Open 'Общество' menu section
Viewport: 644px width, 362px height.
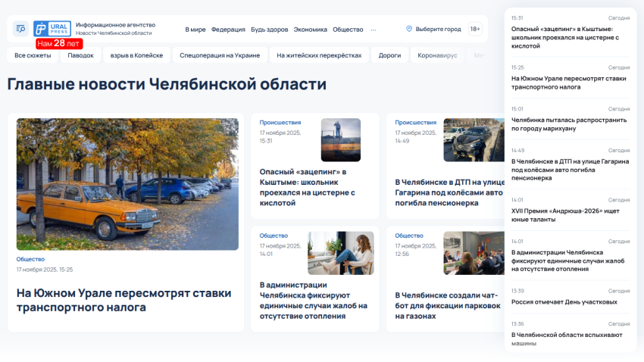(x=348, y=30)
